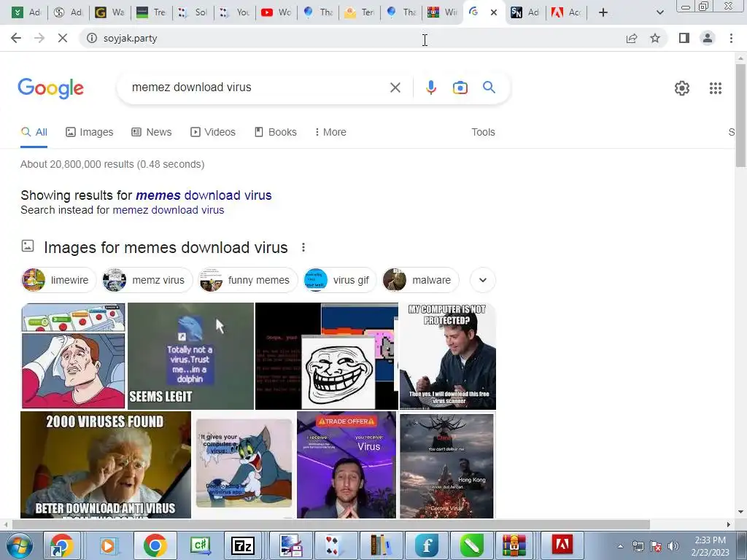Click the horizontal scrollbar at page bottom

point(330,524)
